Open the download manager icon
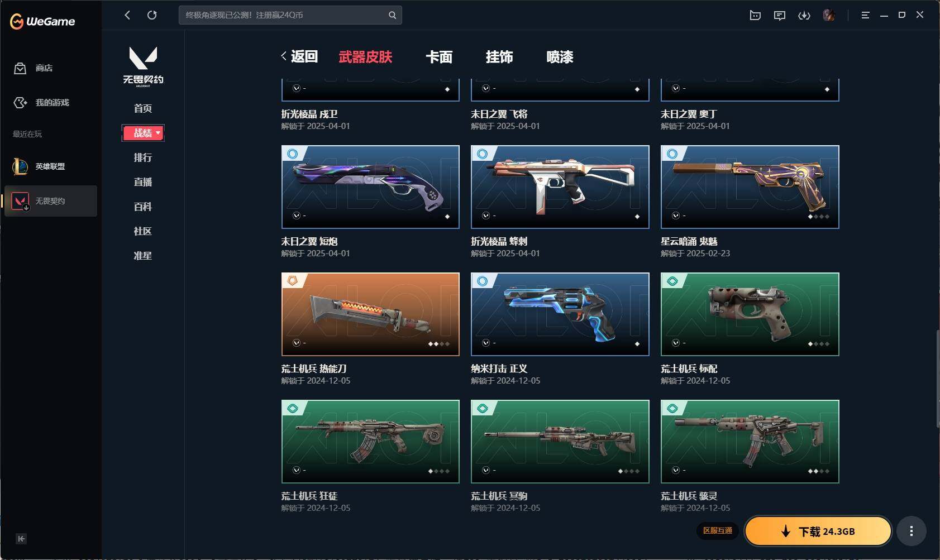 point(804,15)
